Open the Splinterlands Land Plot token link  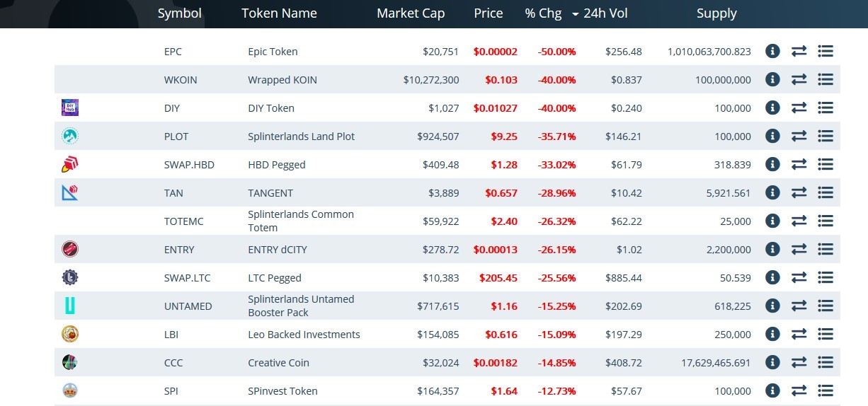[301, 136]
